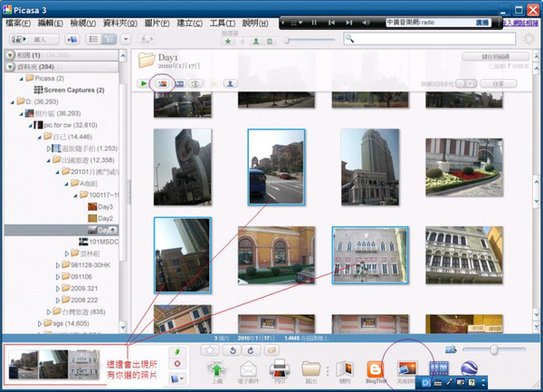This screenshot has width=543, height=392.
Task: Click the create new album icon
Action: click(x=72, y=39)
